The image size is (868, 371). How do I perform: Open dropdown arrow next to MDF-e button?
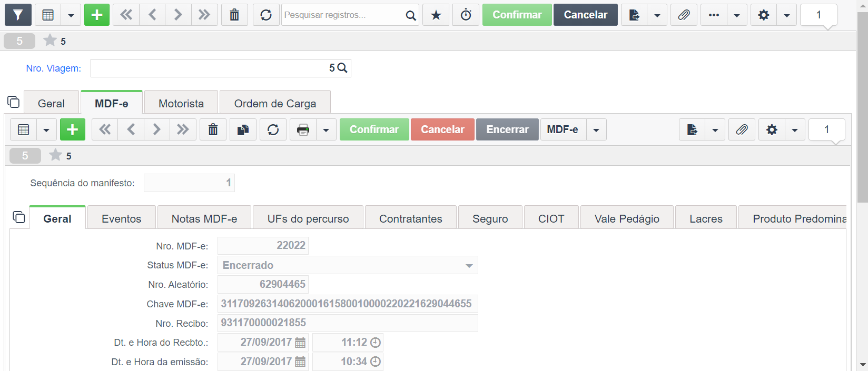tap(596, 129)
